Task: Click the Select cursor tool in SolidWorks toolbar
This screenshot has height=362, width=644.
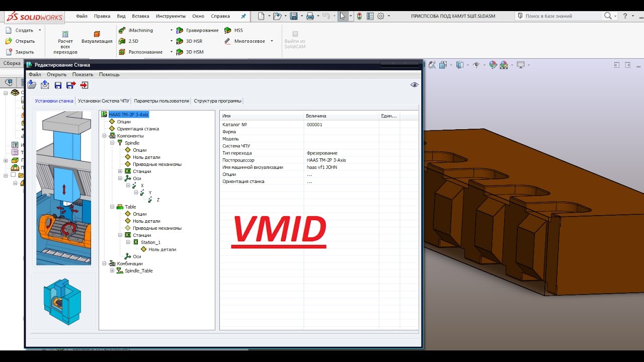Action: 343,16
